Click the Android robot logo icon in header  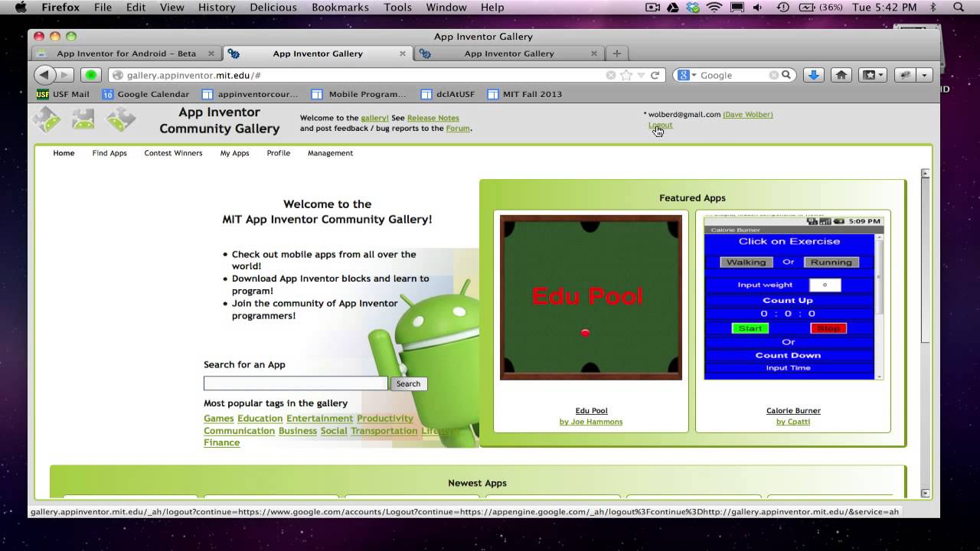83,119
